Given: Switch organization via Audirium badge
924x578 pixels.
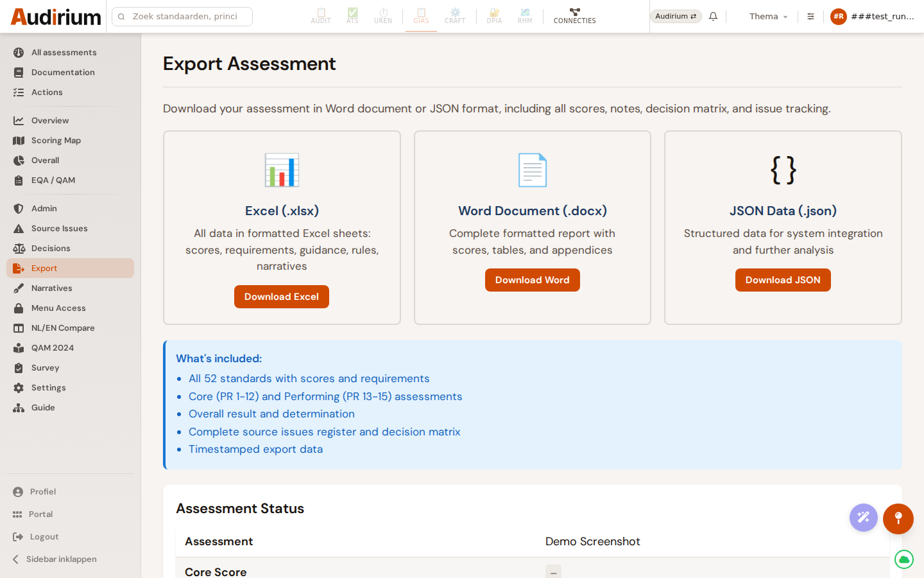Looking at the screenshot, I should pyautogui.click(x=676, y=16).
